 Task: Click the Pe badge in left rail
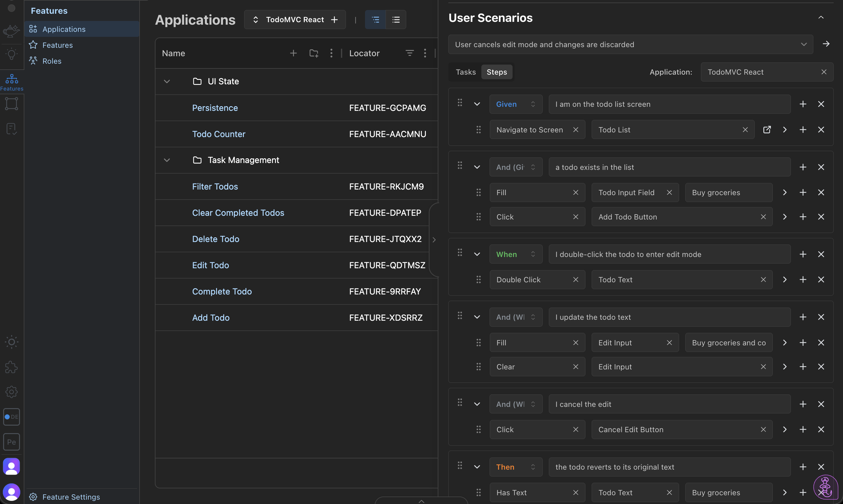[x=11, y=442]
